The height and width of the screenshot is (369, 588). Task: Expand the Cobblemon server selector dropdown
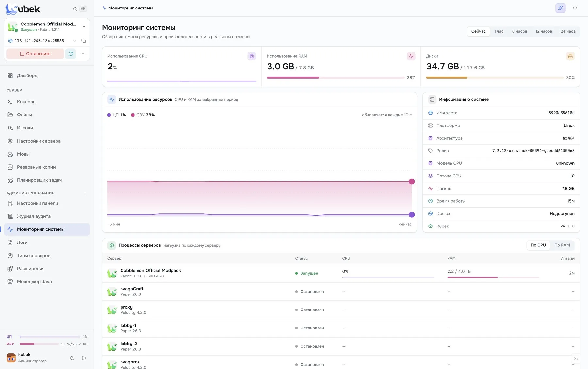(84, 26)
